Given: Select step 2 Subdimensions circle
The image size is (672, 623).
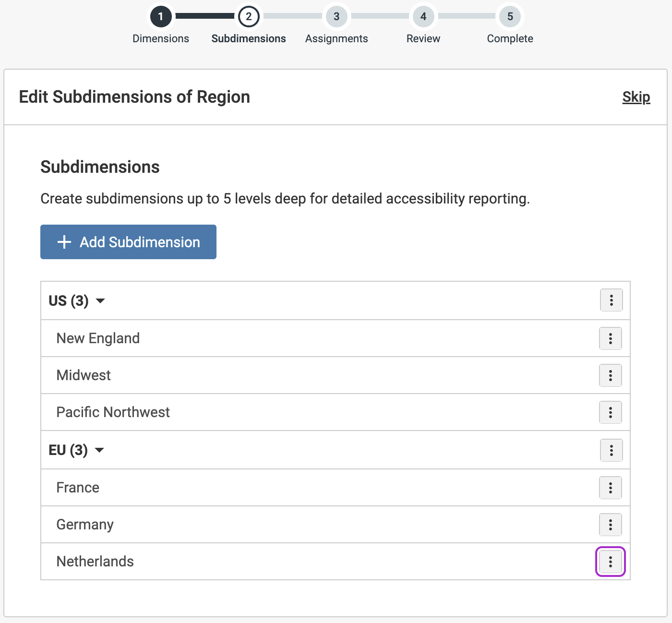Looking at the screenshot, I should pyautogui.click(x=249, y=17).
